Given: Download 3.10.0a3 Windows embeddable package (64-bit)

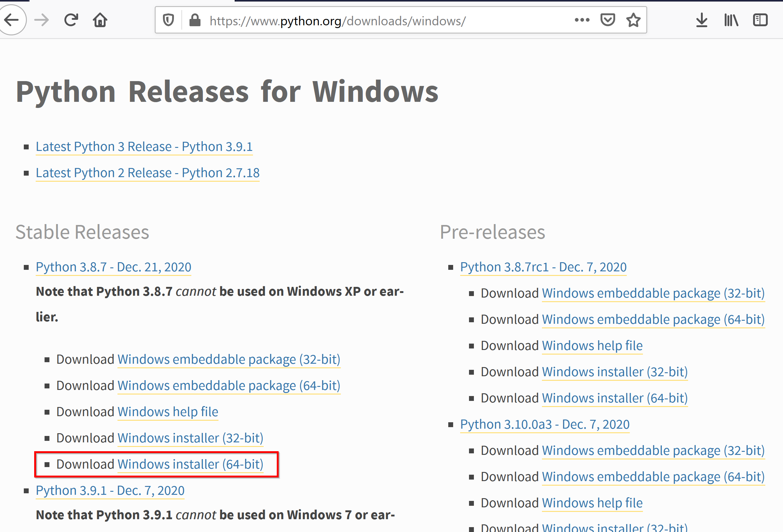Looking at the screenshot, I should [x=653, y=477].
